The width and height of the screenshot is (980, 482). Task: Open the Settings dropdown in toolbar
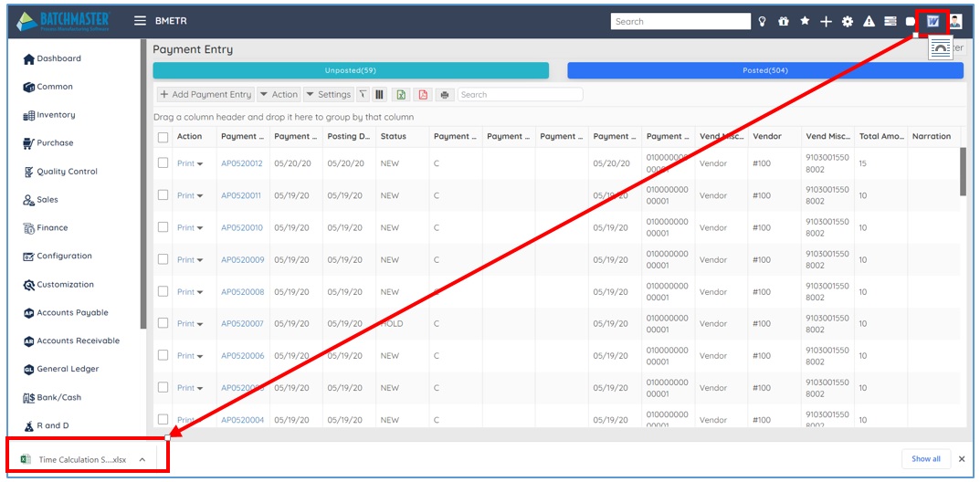(x=328, y=95)
